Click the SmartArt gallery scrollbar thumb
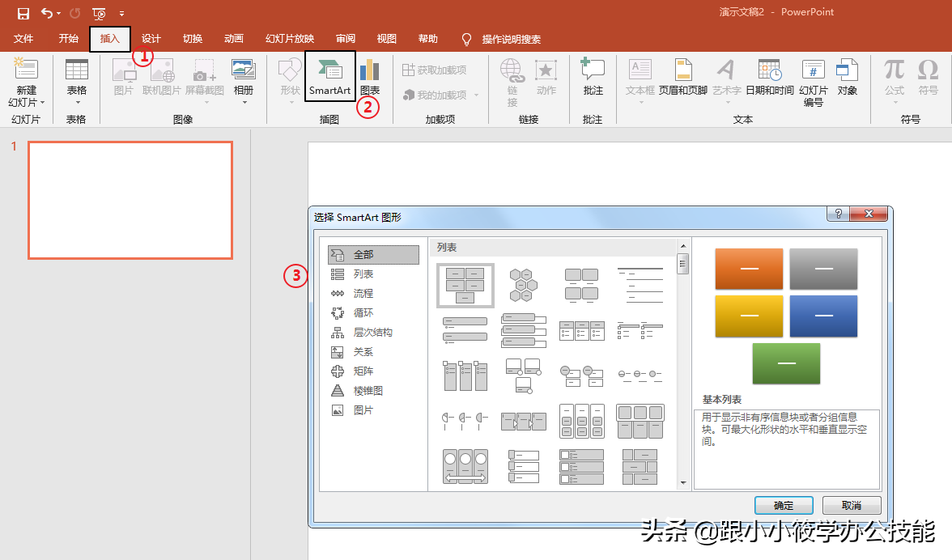This screenshot has width=952, height=560. (x=683, y=264)
